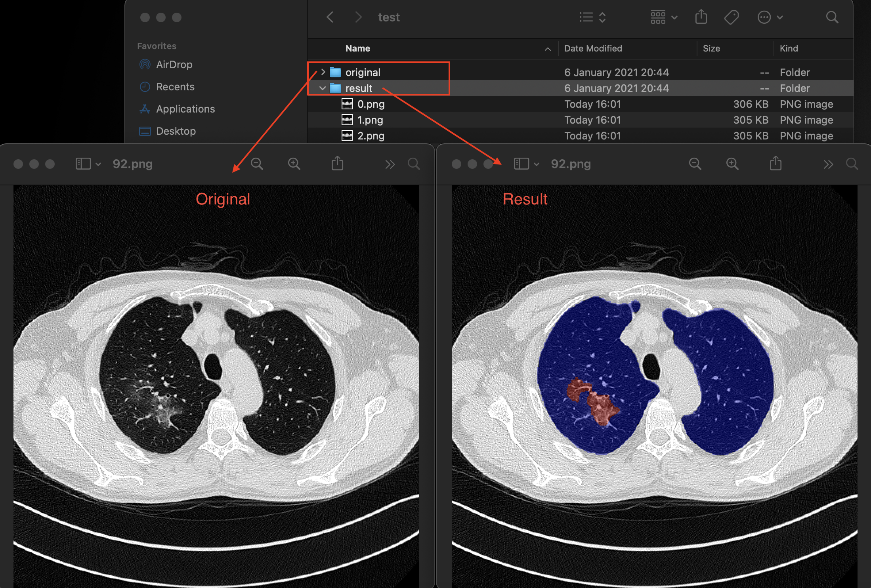The height and width of the screenshot is (588, 871).
Task: Select AirDrop in Finder sidebar
Action: pos(174,65)
